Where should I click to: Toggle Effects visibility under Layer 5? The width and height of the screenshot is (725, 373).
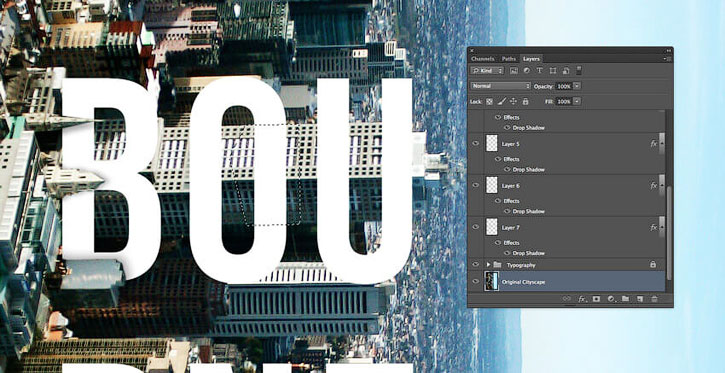pos(498,159)
